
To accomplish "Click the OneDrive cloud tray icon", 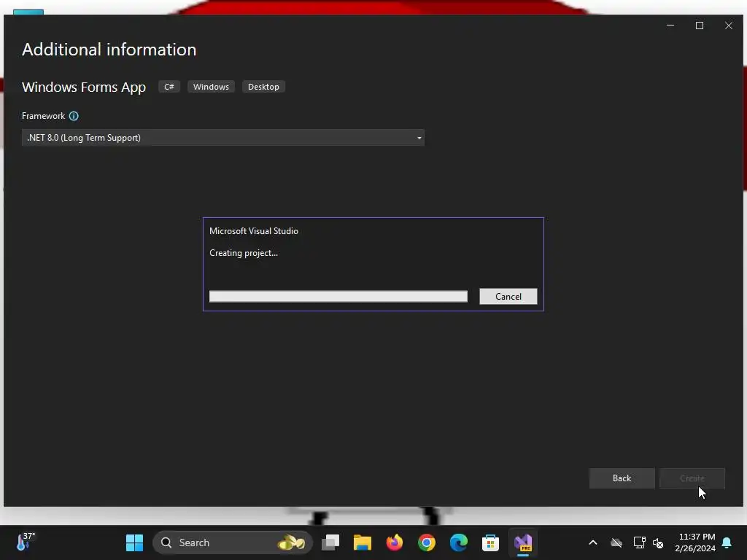I will pyautogui.click(x=616, y=542).
